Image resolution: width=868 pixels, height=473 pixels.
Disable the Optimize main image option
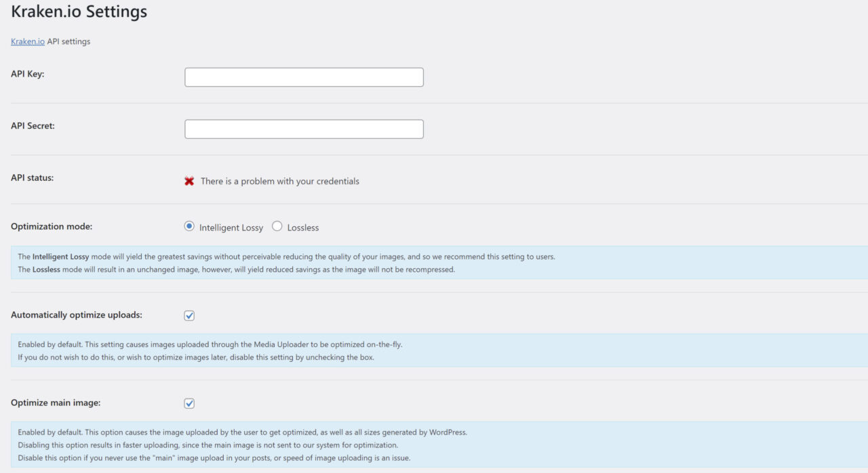189,403
